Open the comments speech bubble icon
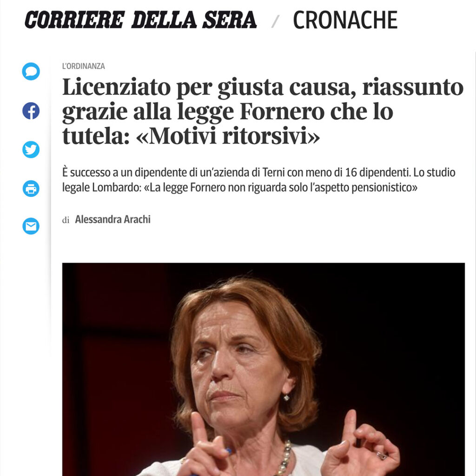Screen dimensions: 476x476 (x=31, y=72)
